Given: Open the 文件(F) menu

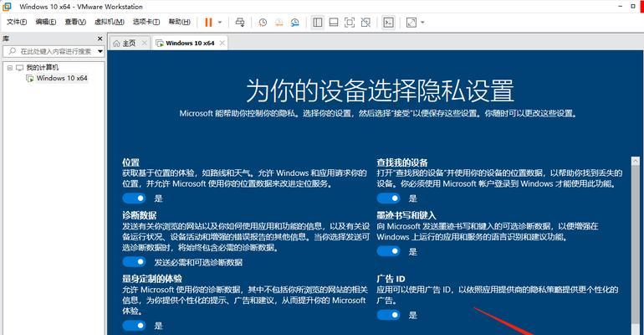Looking at the screenshot, I should (x=17, y=22).
